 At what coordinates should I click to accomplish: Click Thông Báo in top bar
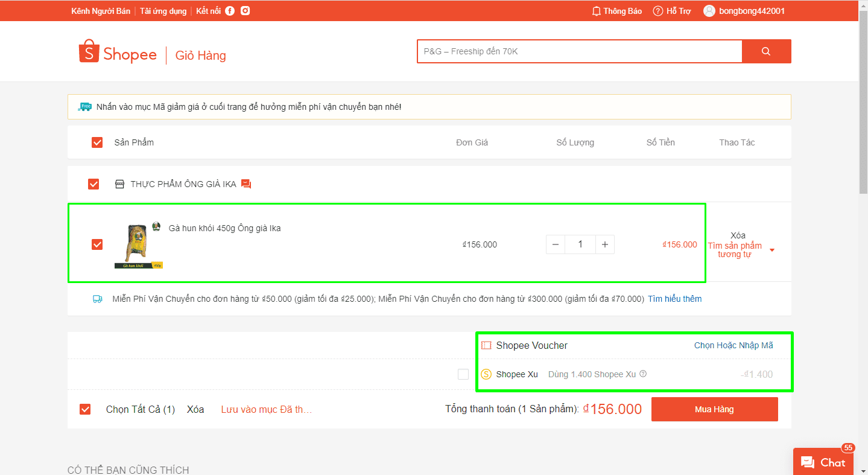(622, 11)
